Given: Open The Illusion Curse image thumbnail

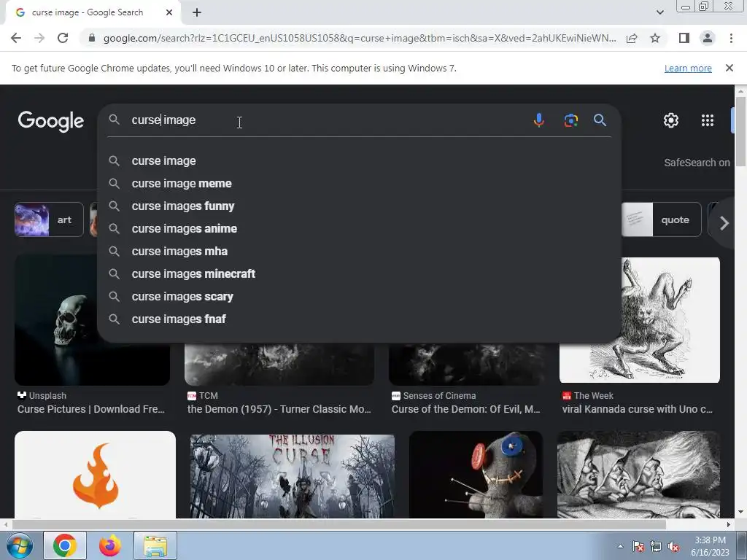Looking at the screenshot, I should [x=293, y=476].
